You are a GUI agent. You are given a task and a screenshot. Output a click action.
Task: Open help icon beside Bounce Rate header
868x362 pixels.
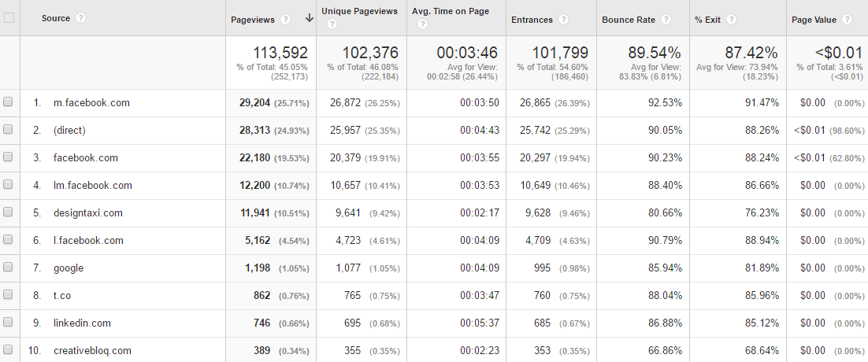[x=666, y=20]
